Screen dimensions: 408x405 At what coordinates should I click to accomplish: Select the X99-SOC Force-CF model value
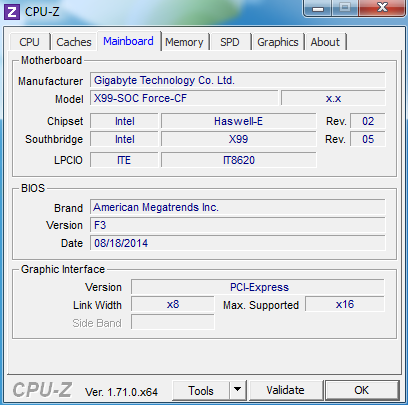tap(184, 99)
